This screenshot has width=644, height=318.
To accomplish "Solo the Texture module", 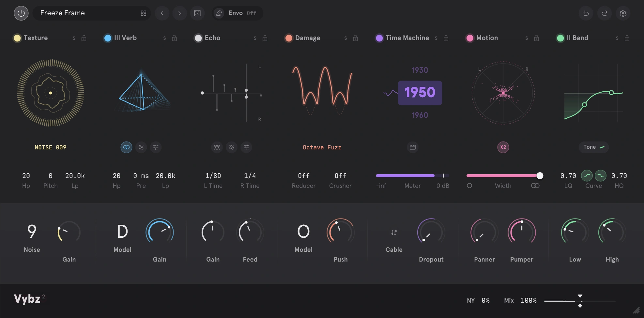I will [74, 38].
